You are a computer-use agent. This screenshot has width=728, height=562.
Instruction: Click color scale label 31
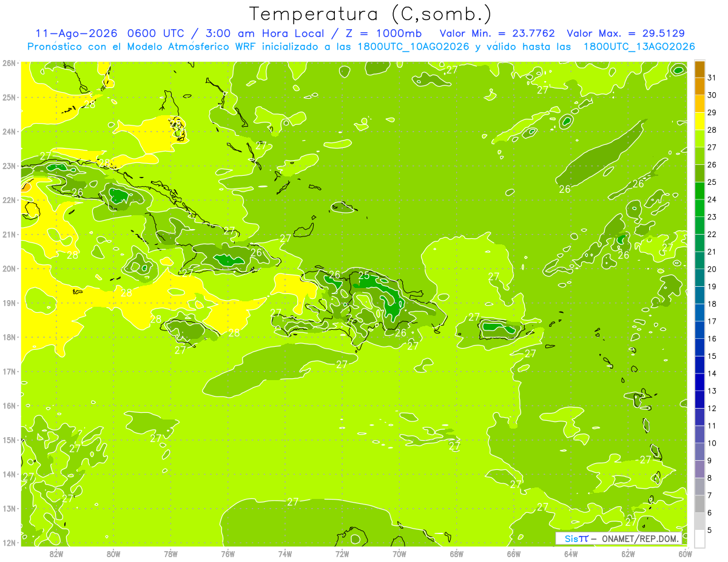click(x=712, y=78)
